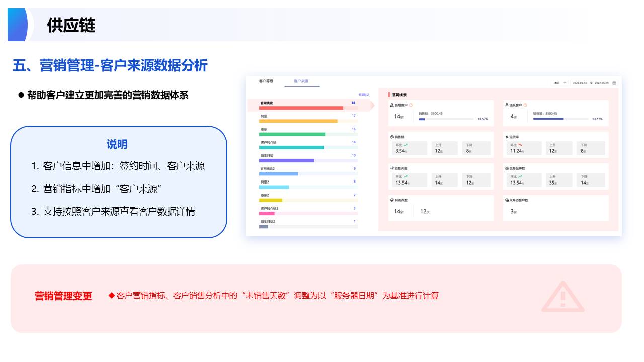Click the 恢复默认 link
The image size is (644, 362).
(x=363, y=95)
